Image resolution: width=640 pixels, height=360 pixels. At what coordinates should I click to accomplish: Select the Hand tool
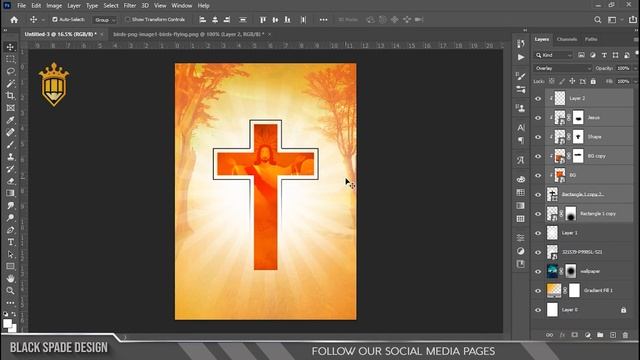11,278
